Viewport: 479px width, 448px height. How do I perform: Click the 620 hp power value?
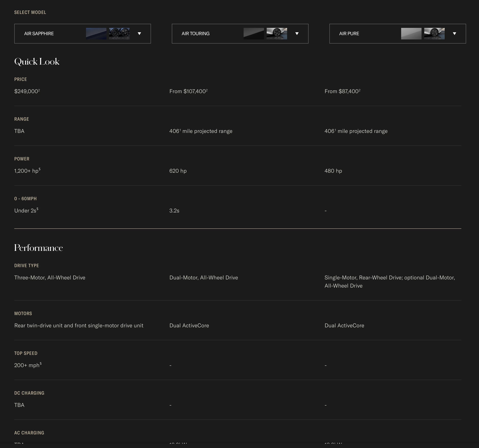178,171
